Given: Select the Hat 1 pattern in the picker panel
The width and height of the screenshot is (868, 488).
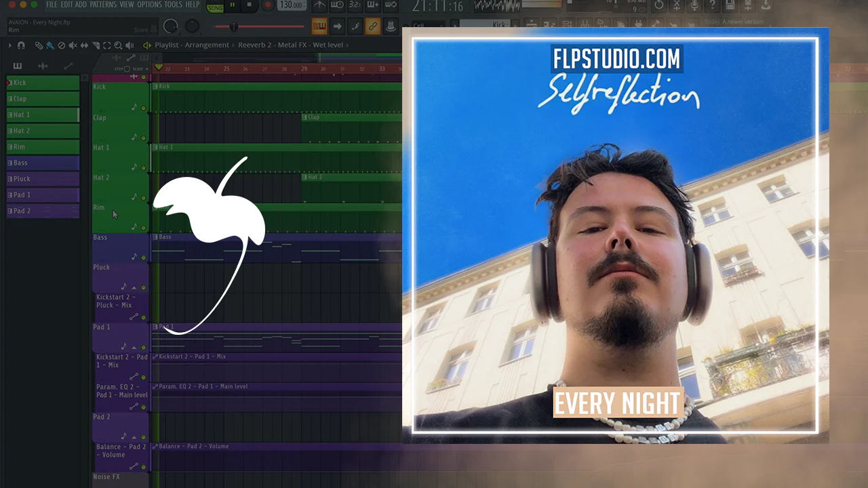Looking at the screenshot, I should click(x=43, y=115).
